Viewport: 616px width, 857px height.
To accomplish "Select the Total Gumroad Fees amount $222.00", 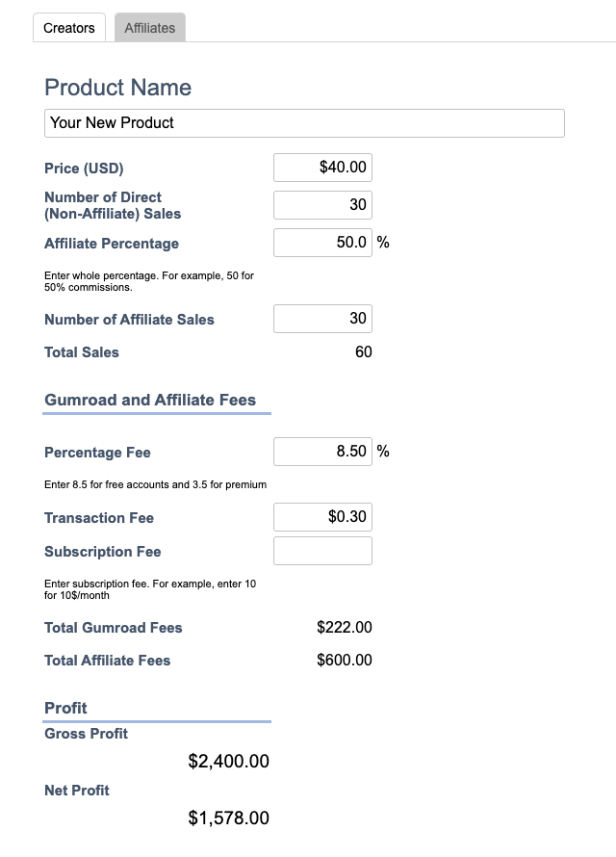I will click(344, 628).
